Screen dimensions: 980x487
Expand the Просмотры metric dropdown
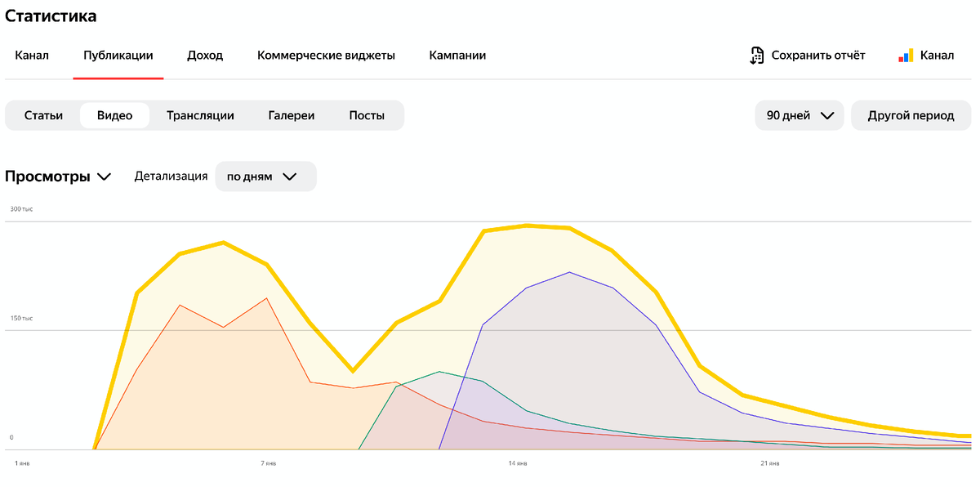58,176
